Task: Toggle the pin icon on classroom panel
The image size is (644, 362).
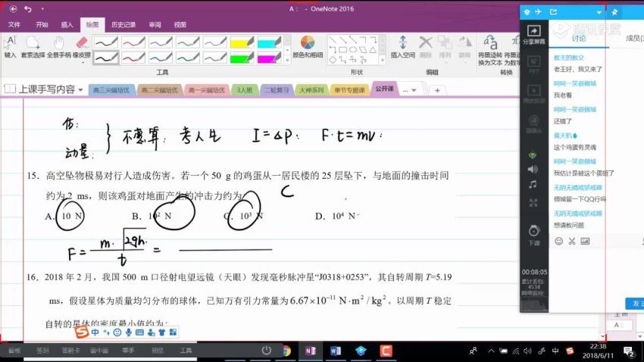Action: pos(614,12)
